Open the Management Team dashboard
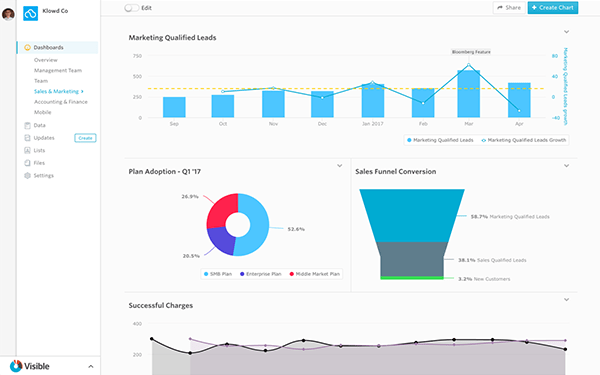The image size is (600, 375). click(58, 70)
